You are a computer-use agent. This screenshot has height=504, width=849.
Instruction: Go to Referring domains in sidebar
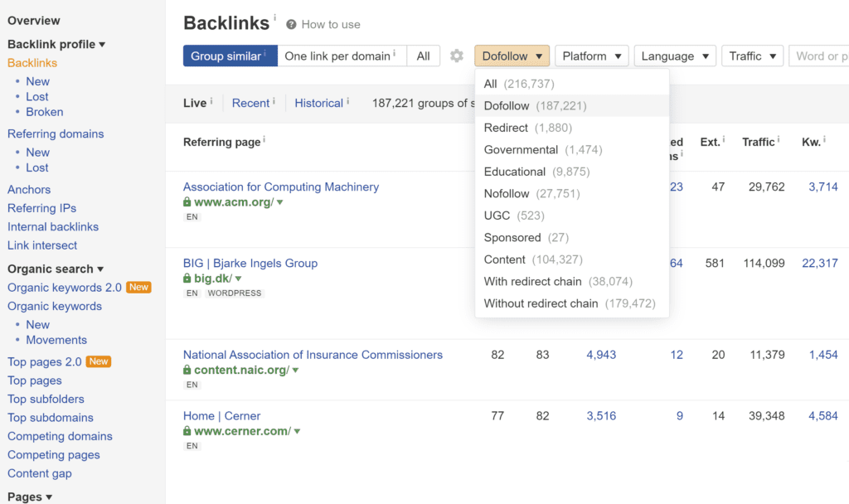pyautogui.click(x=56, y=133)
